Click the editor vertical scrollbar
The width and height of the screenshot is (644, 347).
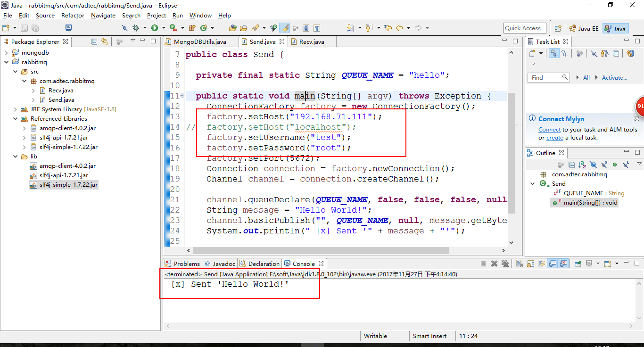coord(511,146)
